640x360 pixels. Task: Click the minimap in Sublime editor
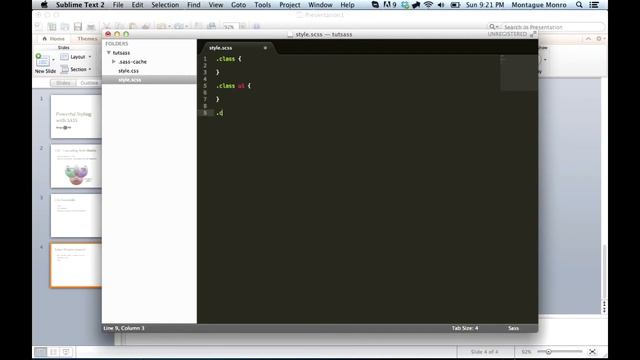tap(518, 73)
